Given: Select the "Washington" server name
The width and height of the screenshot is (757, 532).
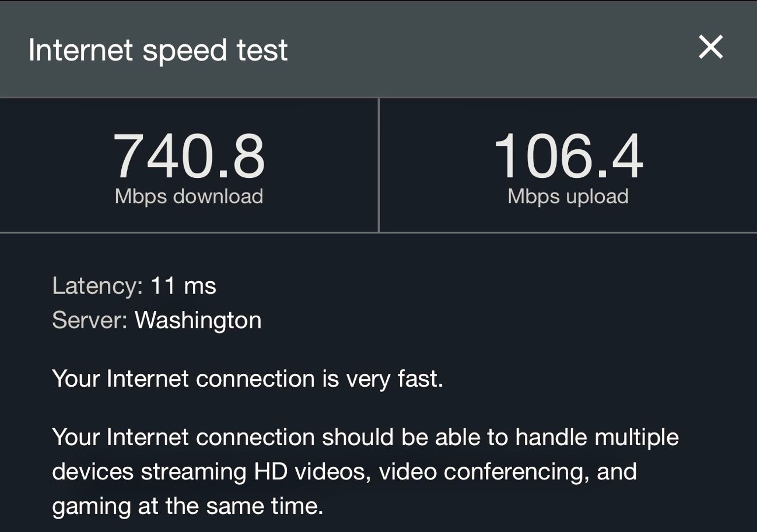Looking at the screenshot, I should tap(198, 320).
